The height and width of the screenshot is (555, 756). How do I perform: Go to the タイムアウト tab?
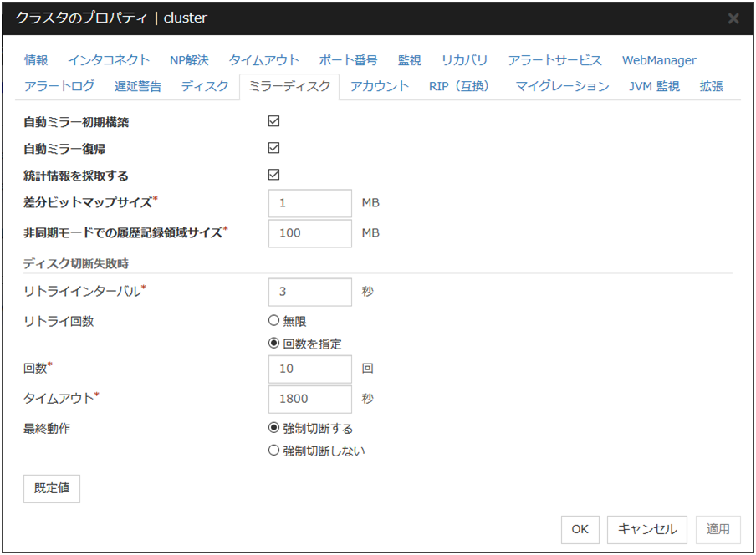(x=263, y=60)
